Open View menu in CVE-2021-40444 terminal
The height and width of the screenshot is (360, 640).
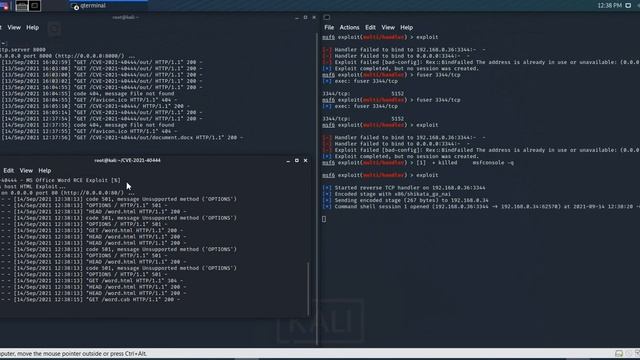click(x=26, y=171)
